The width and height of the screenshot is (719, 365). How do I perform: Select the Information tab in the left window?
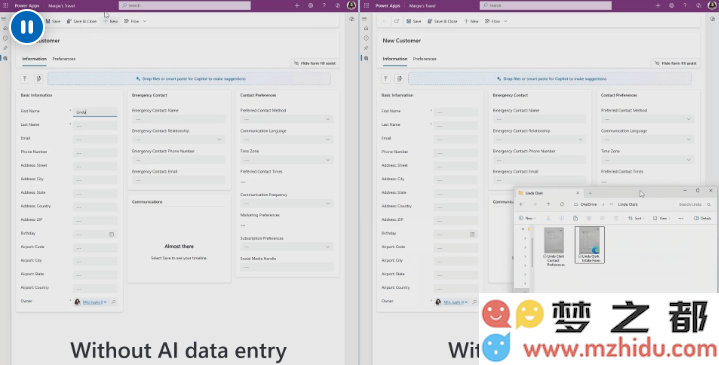[x=34, y=59]
